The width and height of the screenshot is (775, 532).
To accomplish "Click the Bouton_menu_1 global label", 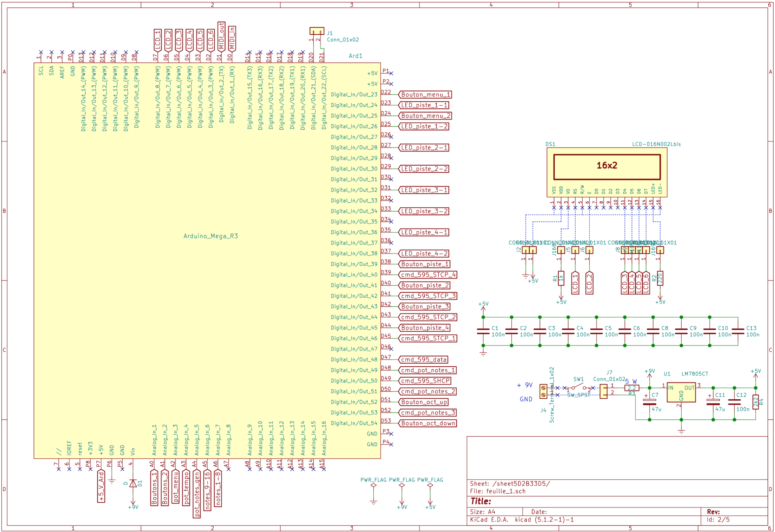I will (425, 95).
